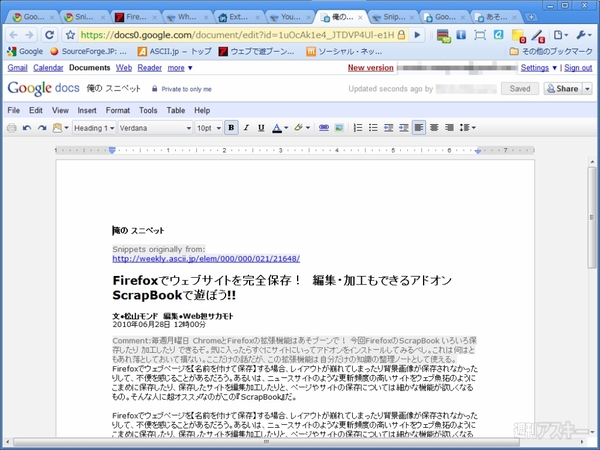Open Chrome wrench settings menu
600x450 pixels.
click(x=584, y=35)
